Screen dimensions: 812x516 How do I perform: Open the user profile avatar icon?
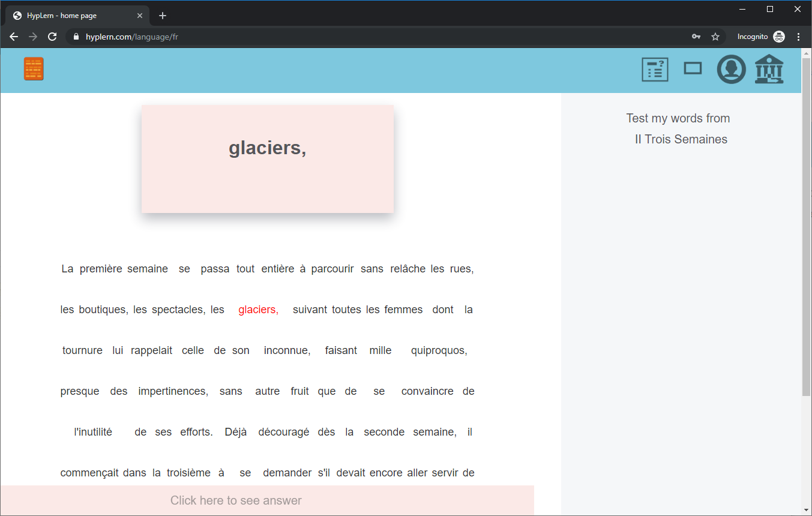coord(731,70)
